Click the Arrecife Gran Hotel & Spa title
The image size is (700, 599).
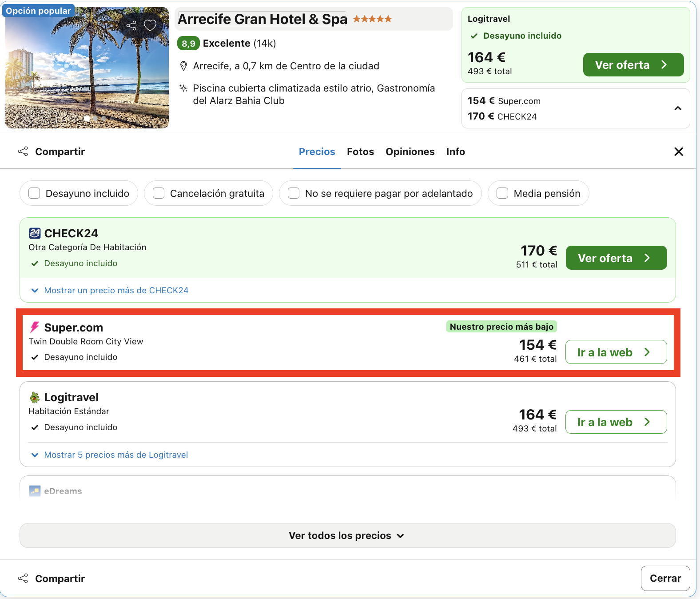click(x=262, y=19)
